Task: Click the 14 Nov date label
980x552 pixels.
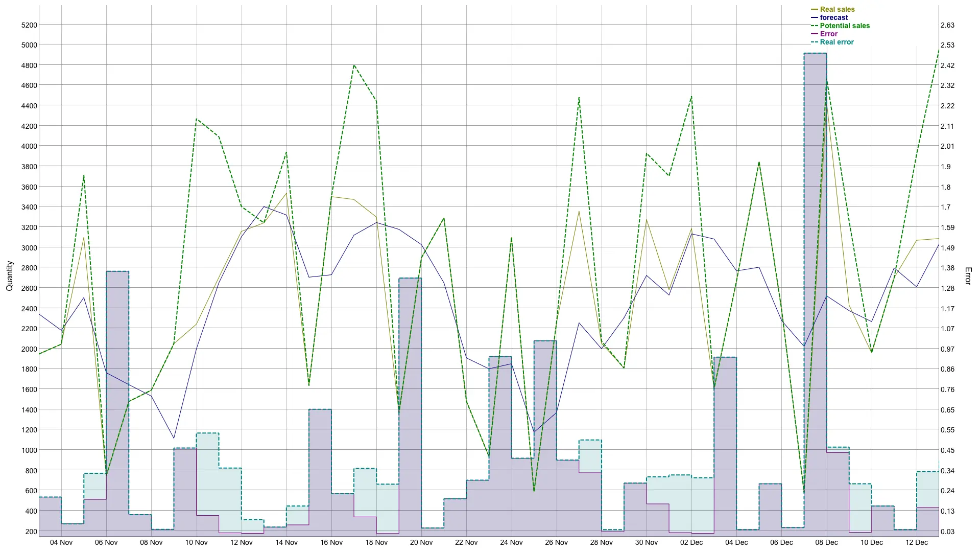Action: tap(286, 542)
